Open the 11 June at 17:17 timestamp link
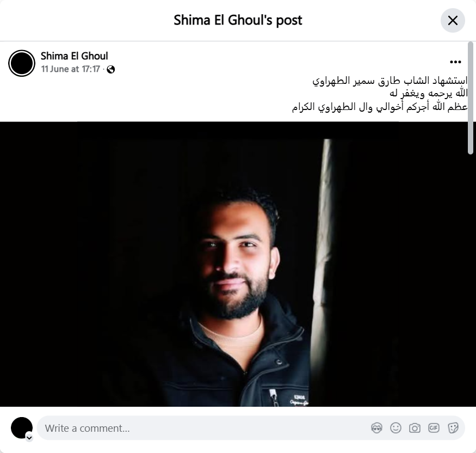 click(x=70, y=69)
